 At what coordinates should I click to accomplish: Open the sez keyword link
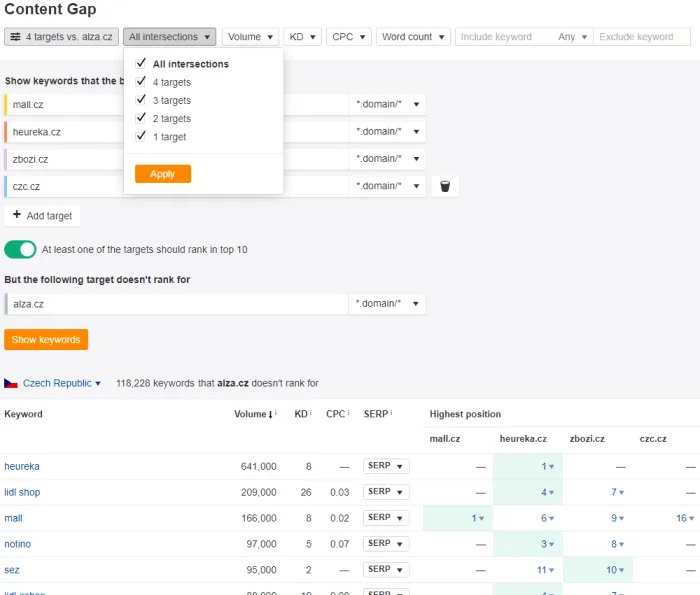(12, 570)
